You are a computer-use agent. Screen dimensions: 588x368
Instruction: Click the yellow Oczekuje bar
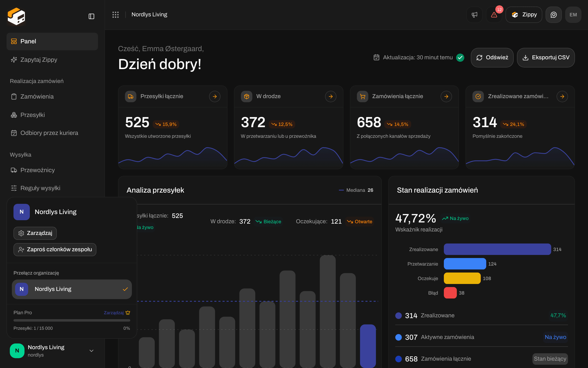click(462, 278)
